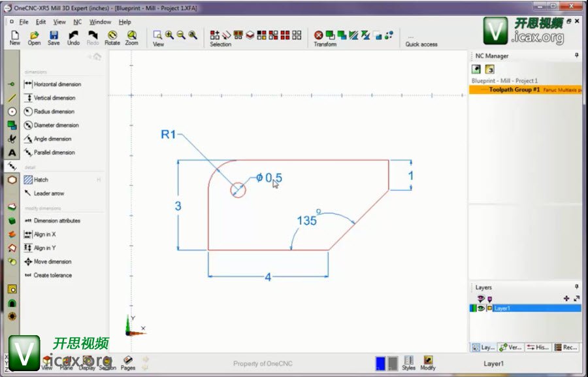Click the first NC Manager icon button
This screenshot has width=588, height=377.
tap(476, 69)
